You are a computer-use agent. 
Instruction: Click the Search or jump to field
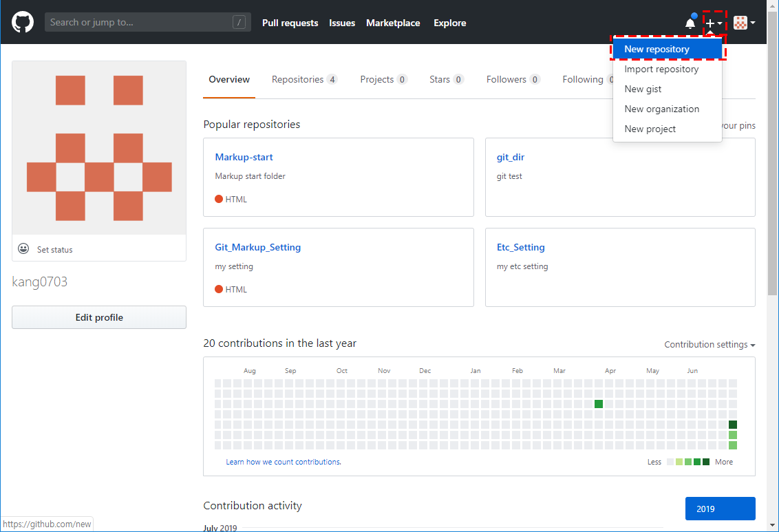147,22
